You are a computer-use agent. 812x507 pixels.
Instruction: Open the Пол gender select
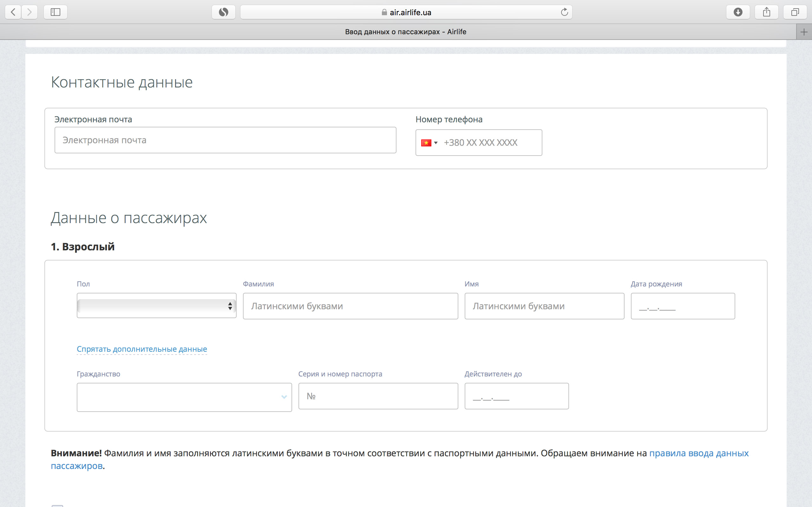(156, 306)
